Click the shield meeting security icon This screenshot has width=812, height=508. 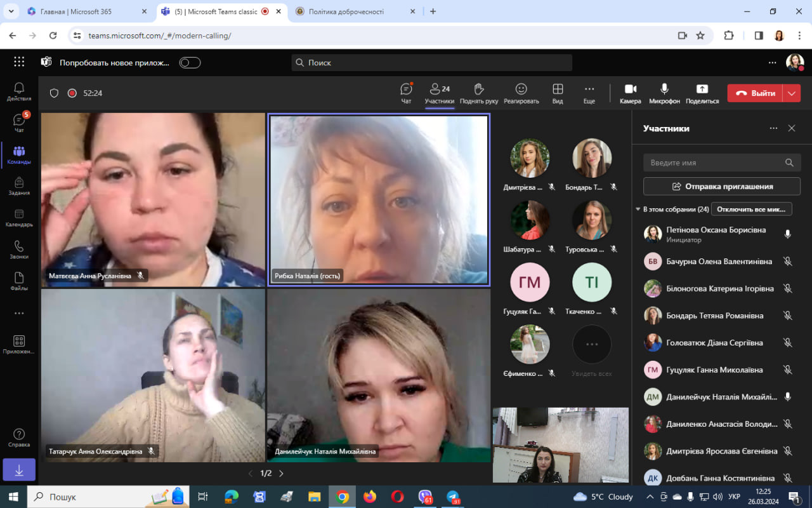54,93
